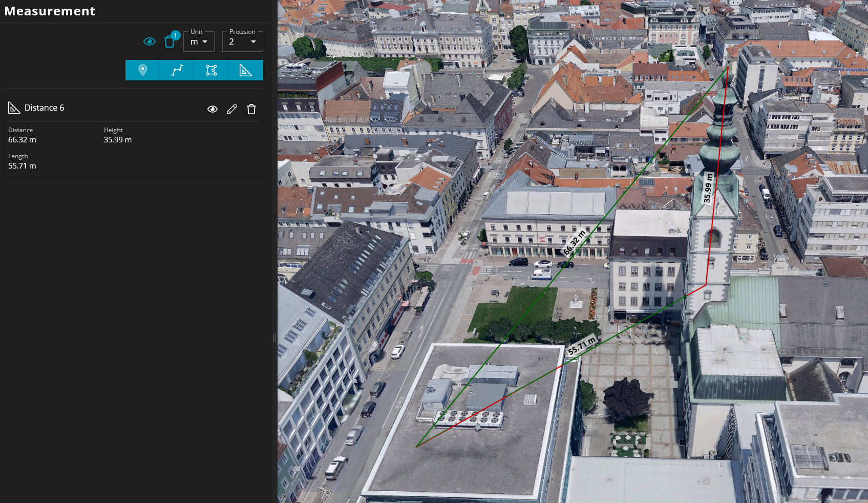The height and width of the screenshot is (503, 868).
Task: Delete all measurements with the trash icon badge
Action: tap(170, 41)
